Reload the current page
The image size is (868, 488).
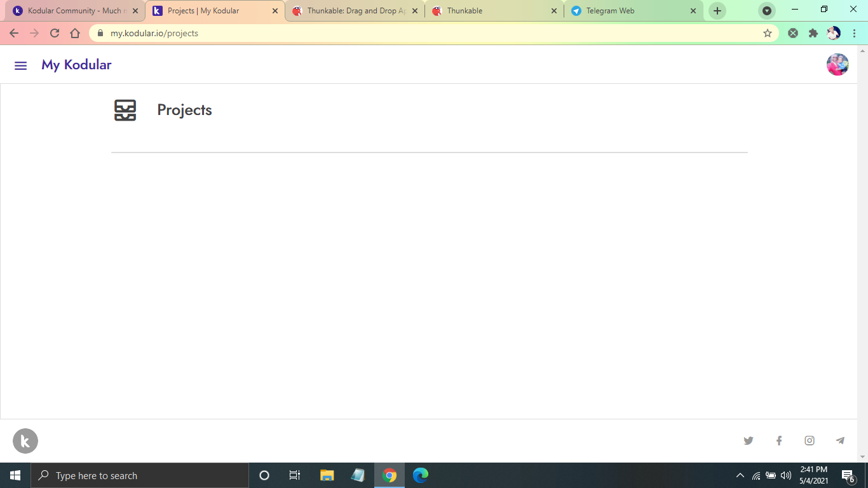(55, 33)
